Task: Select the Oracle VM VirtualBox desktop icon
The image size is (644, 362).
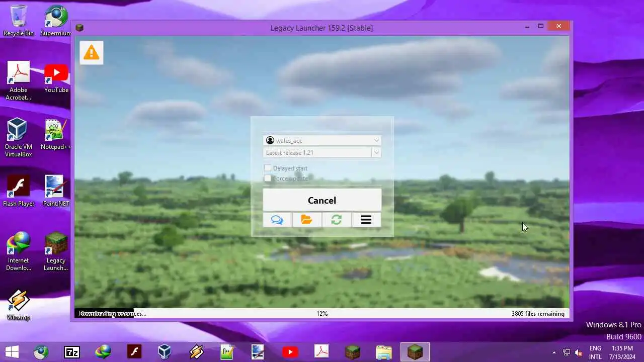Action: point(19,138)
